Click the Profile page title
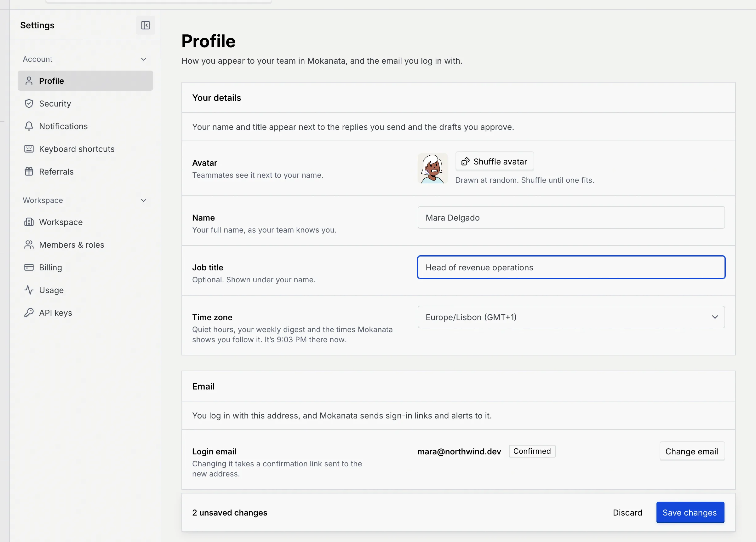756x542 pixels. [208, 41]
